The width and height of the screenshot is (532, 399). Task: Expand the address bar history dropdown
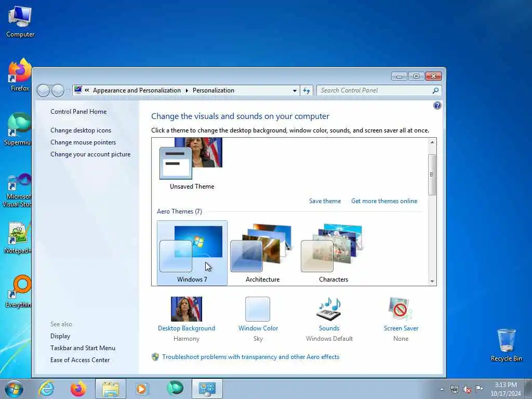point(295,90)
